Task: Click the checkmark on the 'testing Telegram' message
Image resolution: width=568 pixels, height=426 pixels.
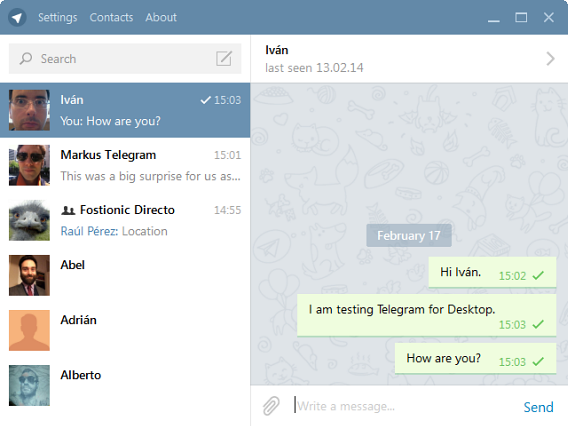Action: pyautogui.click(x=538, y=324)
